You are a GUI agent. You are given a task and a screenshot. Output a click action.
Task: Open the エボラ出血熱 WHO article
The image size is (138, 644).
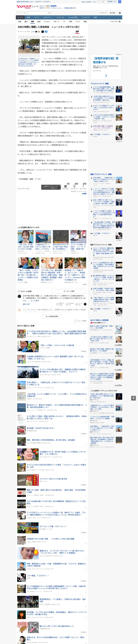click(x=57, y=502)
